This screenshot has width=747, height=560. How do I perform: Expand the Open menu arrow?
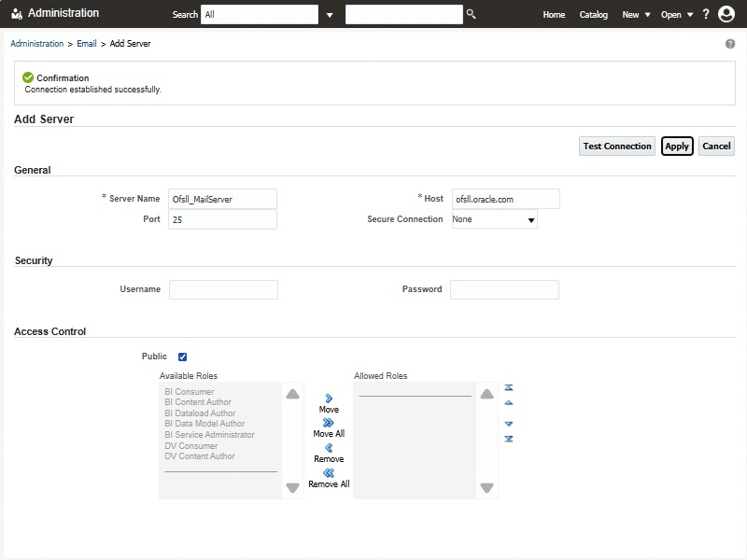click(690, 15)
